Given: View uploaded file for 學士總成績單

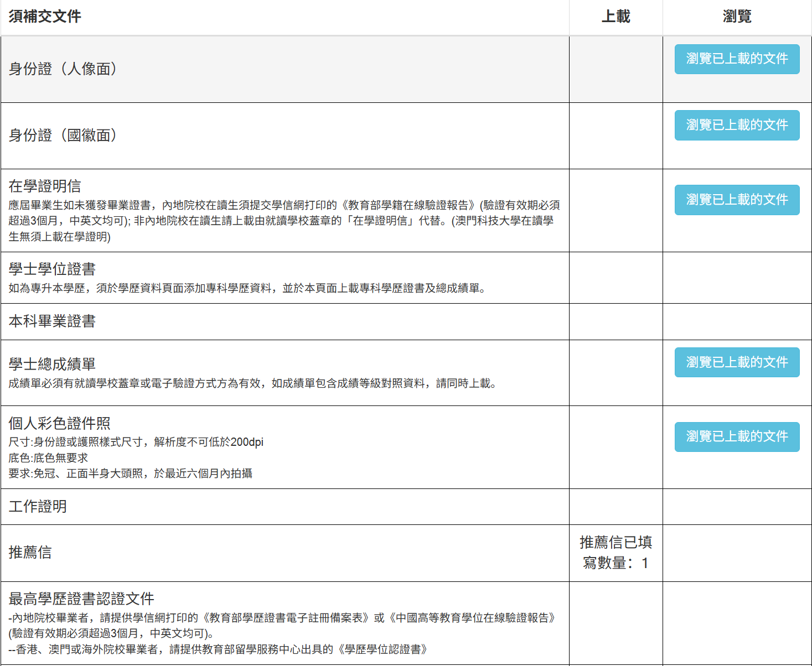Looking at the screenshot, I should [x=737, y=362].
